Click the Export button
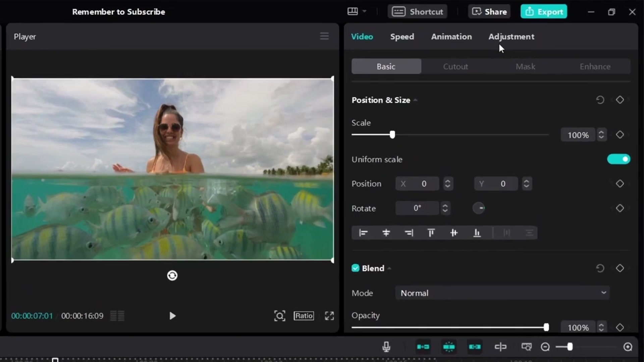Viewport: 644px width, 362px height. (544, 12)
